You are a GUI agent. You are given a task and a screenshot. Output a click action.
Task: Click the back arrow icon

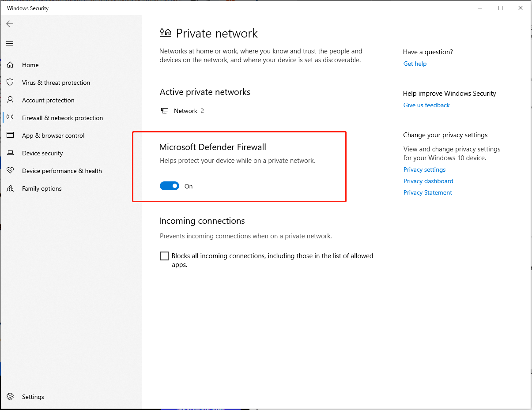10,24
